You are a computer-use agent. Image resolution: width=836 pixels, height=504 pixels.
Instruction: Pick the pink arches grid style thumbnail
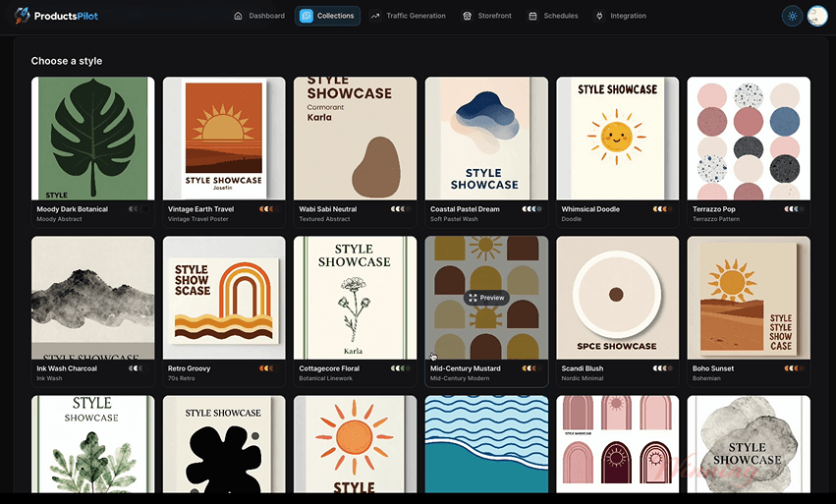point(617,444)
